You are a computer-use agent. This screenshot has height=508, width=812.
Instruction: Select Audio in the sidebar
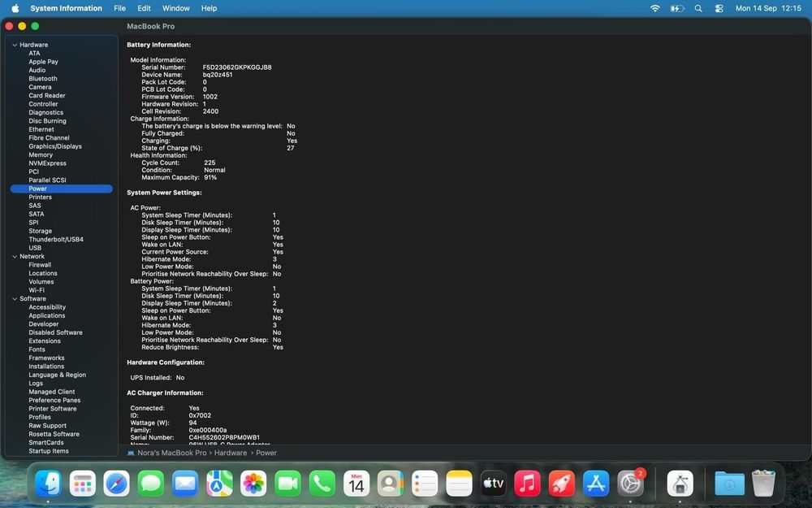(x=37, y=70)
